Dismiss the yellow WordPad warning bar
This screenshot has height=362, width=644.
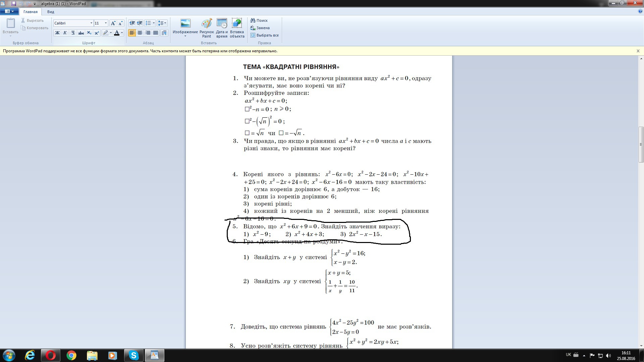tap(638, 51)
